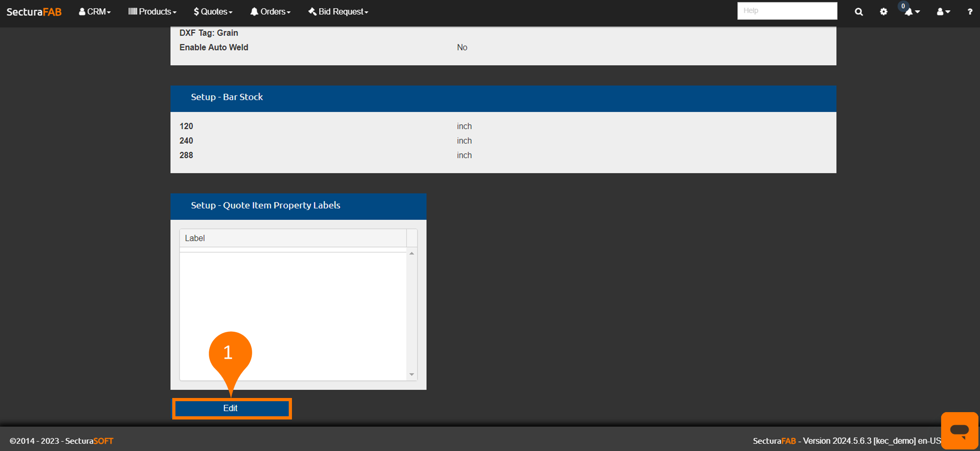The height and width of the screenshot is (451, 980).
Task: Open settings via the gear icon
Action: pos(883,12)
